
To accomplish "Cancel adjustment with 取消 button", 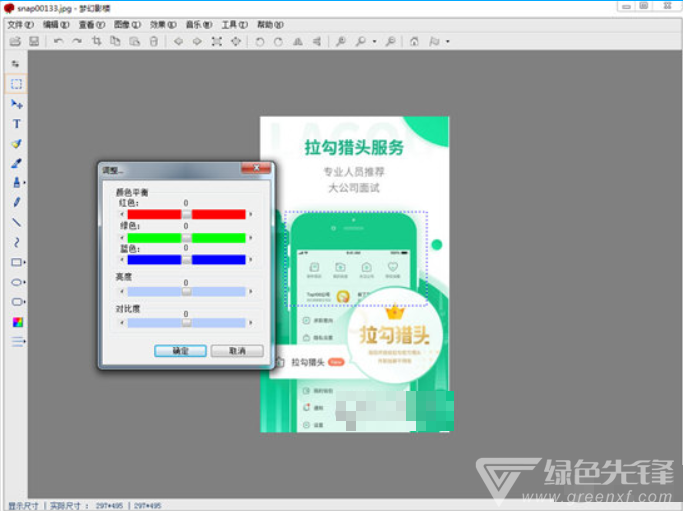I will tap(237, 351).
